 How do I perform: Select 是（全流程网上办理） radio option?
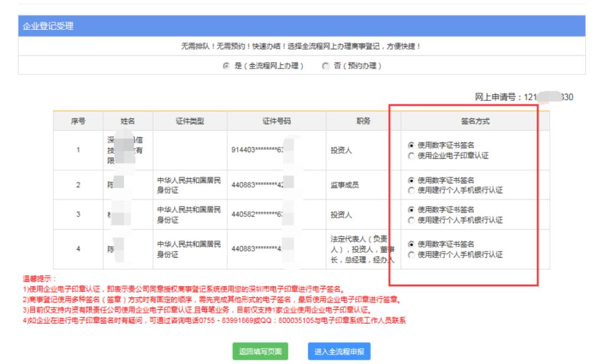pyautogui.click(x=226, y=66)
